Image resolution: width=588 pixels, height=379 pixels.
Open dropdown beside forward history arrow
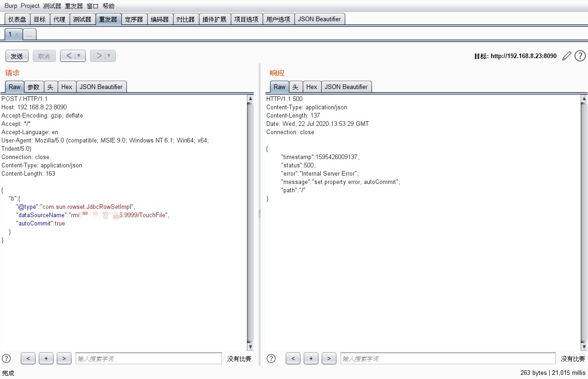(110, 56)
